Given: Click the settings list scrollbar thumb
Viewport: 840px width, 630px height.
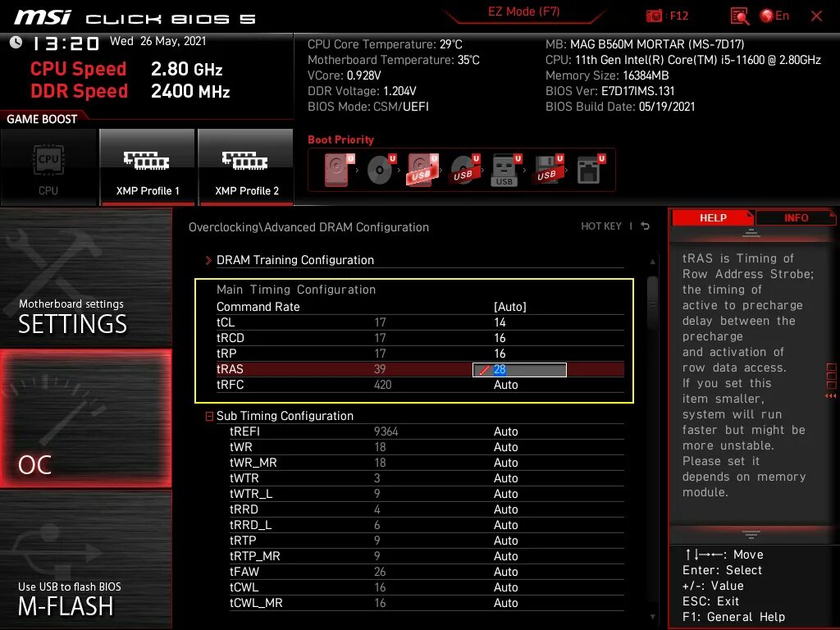Looking at the screenshot, I should (x=652, y=304).
